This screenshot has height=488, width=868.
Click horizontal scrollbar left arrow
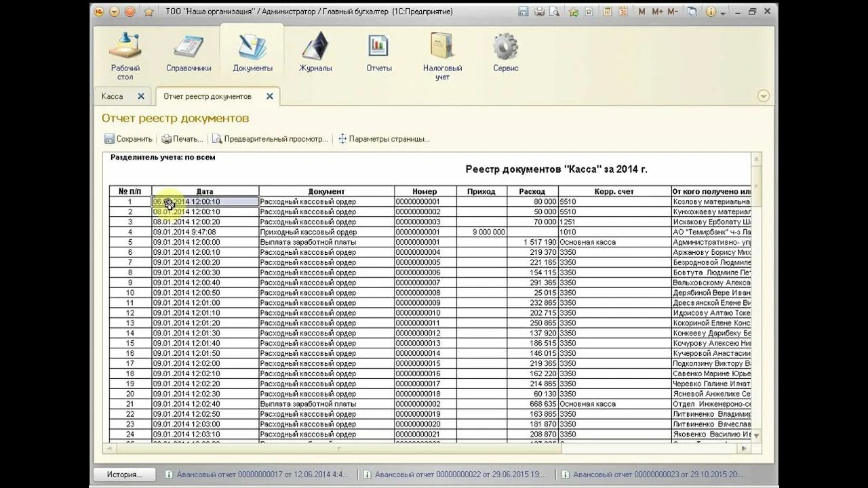coord(109,448)
